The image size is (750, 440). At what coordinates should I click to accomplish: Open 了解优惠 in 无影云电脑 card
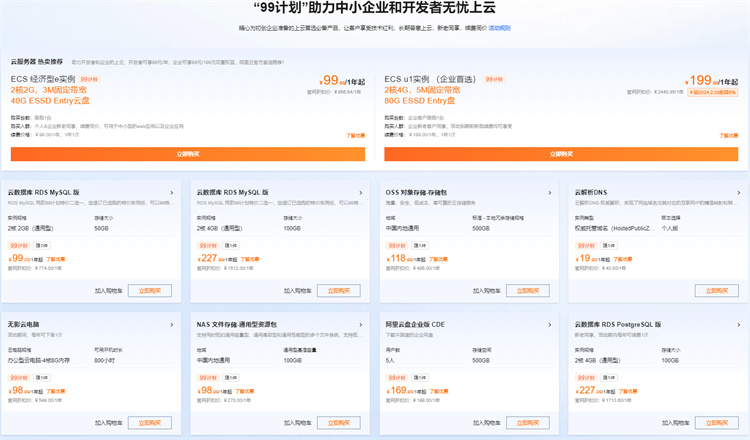click(x=55, y=391)
